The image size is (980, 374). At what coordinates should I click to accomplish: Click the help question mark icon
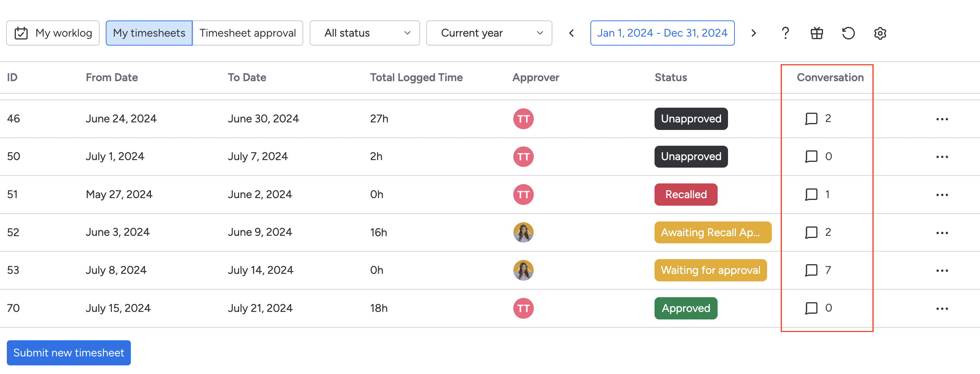[785, 33]
